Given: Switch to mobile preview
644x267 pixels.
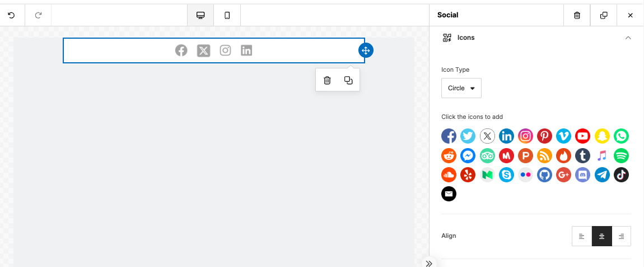Looking at the screenshot, I should (227, 15).
